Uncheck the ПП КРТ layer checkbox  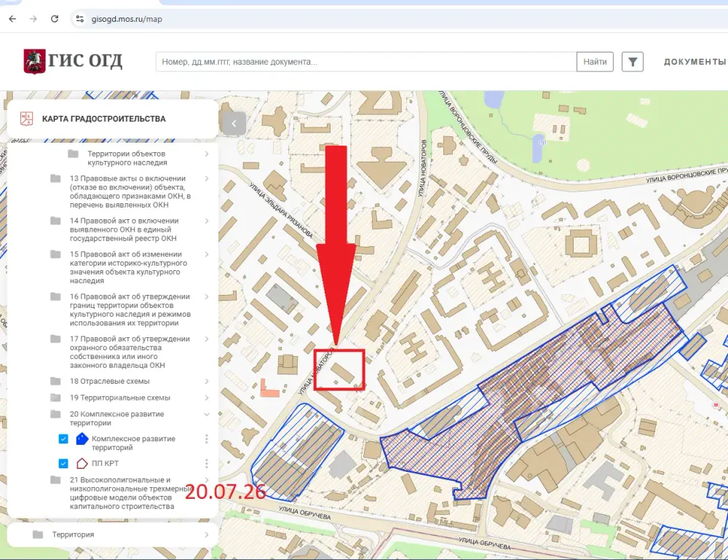(x=63, y=463)
